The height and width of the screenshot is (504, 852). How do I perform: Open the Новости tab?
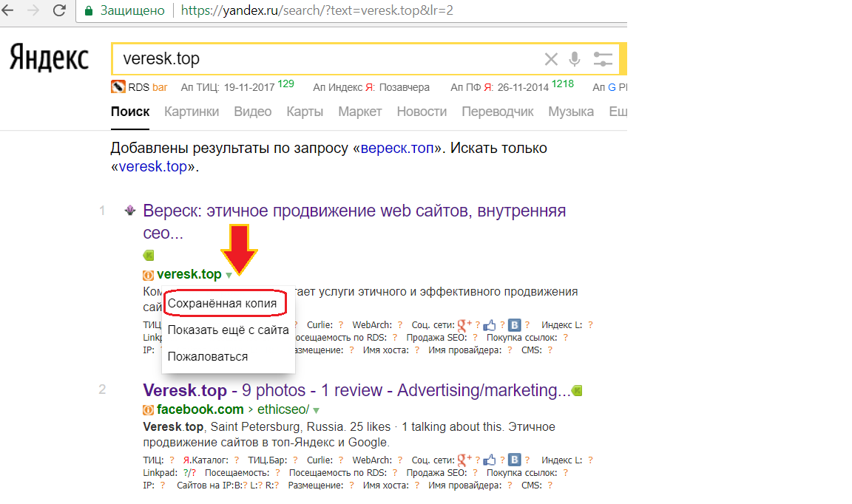pyautogui.click(x=422, y=112)
